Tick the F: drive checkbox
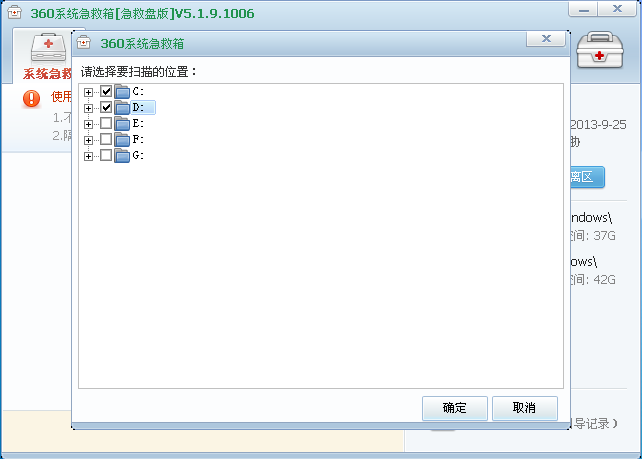 (x=106, y=140)
